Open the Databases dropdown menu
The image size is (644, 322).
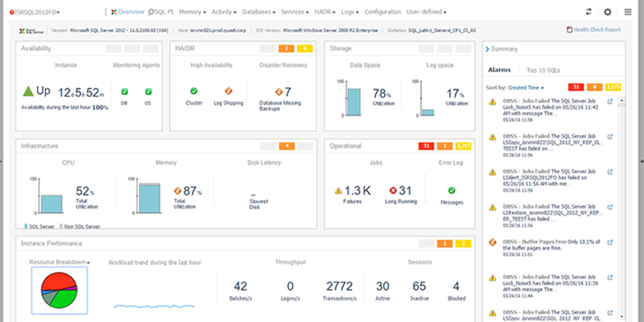(258, 12)
